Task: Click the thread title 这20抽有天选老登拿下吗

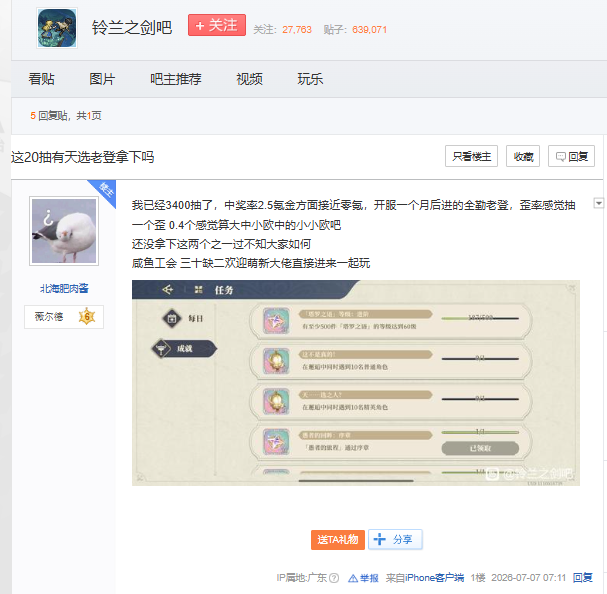Action: pyautogui.click(x=83, y=157)
